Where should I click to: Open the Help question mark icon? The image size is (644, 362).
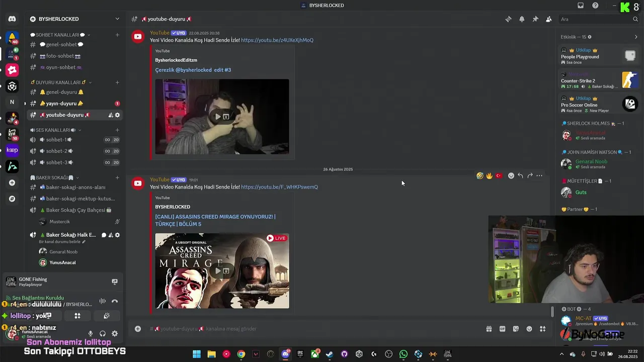(595, 6)
